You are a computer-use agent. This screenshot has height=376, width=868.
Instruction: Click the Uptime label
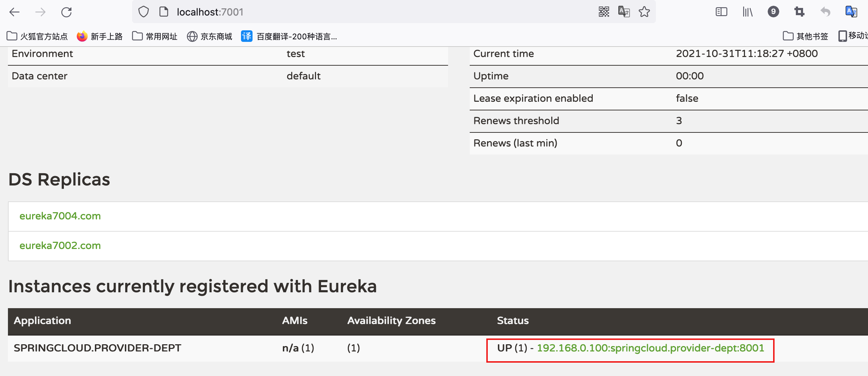click(491, 76)
